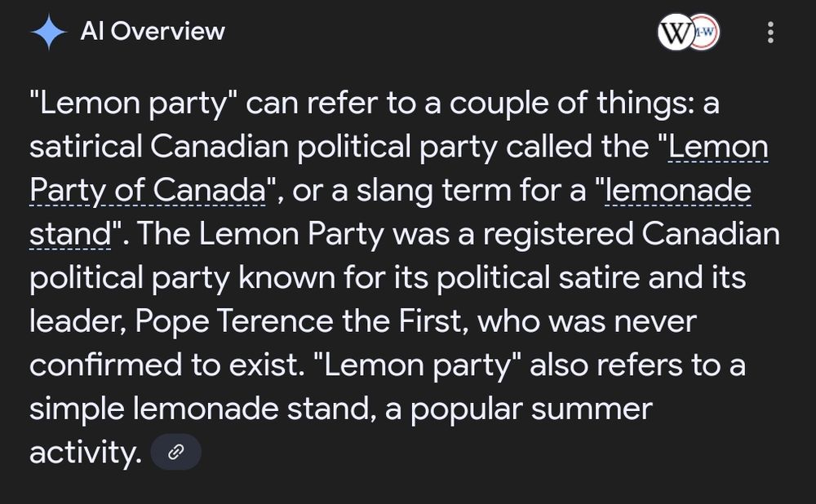Click the final word "activity."
The image size is (816, 504).
pos(86,453)
